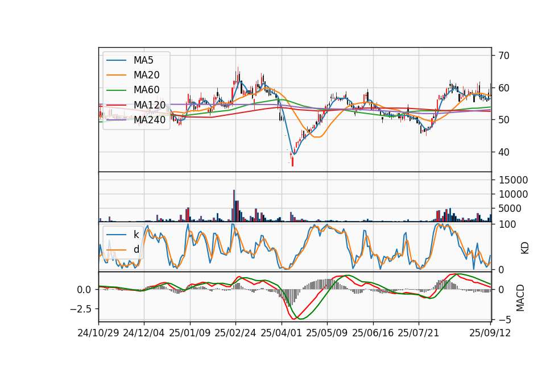Viewport: 546px width, 392px height.
Task: Click the MA5 legend label
Action: click(143, 60)
